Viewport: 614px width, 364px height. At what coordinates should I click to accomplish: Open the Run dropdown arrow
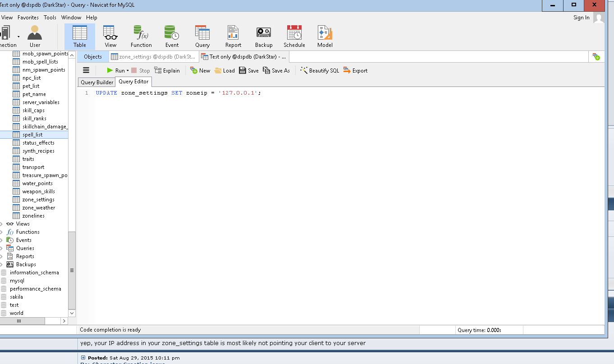pos(128,71)
